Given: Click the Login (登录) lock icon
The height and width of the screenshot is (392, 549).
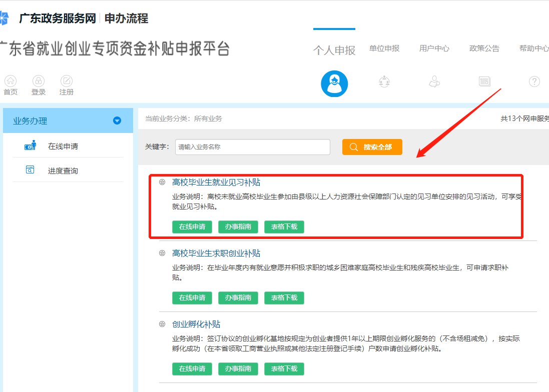Looking at the screenshot, I should click(39, 81).
